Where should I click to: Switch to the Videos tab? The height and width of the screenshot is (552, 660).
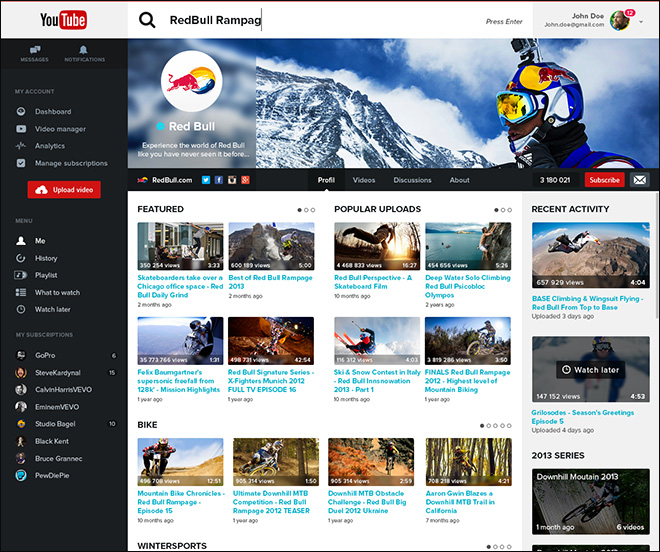[364, 180]
